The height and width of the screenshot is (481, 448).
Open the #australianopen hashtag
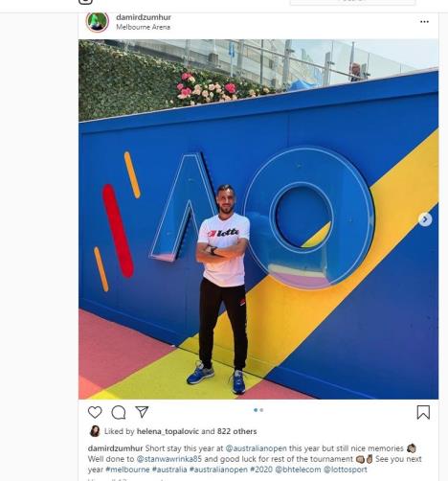coord(218,470)
